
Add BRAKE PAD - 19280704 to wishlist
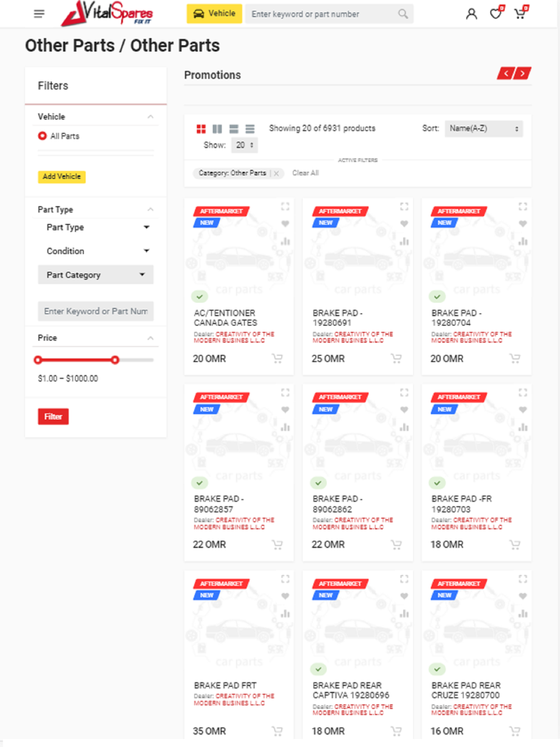click(x=522, y=224)
